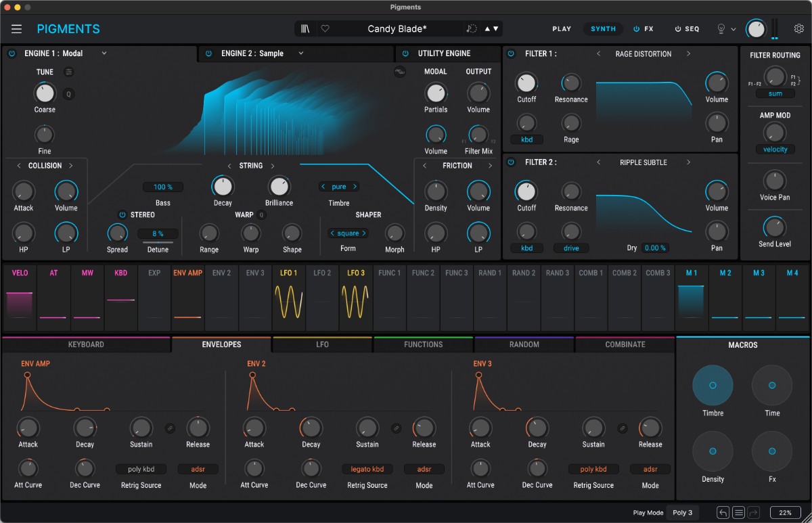
Task: Switch to the ENVELOPES tab
Action: (221, 344)
